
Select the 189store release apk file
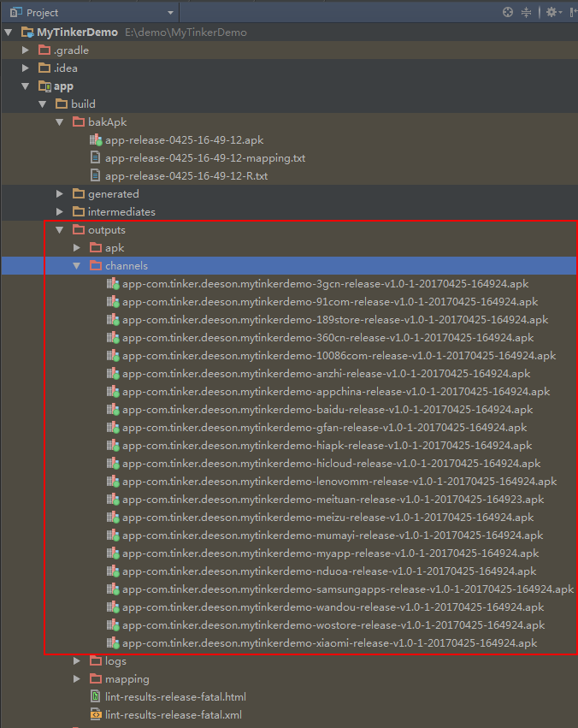pyautogui.click(x=335, y=320)
